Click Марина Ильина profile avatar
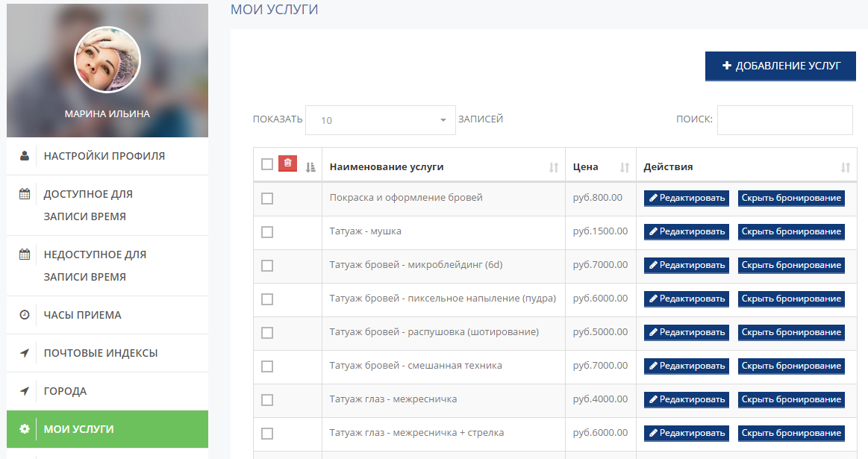The image size is (868, 459). click(x=107, y=60)
